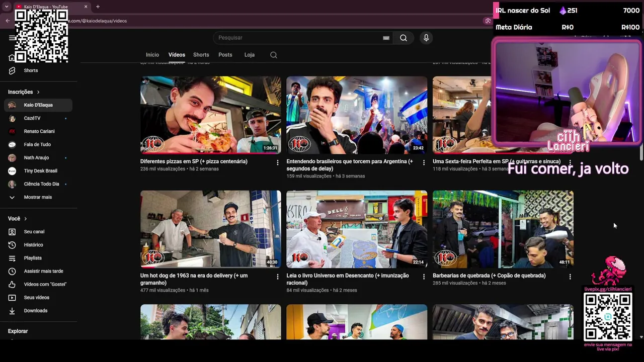Image resolution: width=644 pixels, height=362 pixels.
Task: Click Kaio D'Elaqua channel avatar in sidebar
Action: coord(12,105)
